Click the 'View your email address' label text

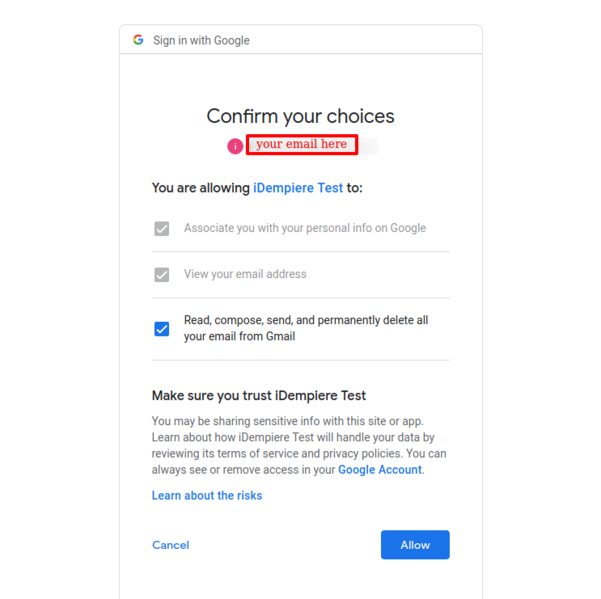coord(245,274)
